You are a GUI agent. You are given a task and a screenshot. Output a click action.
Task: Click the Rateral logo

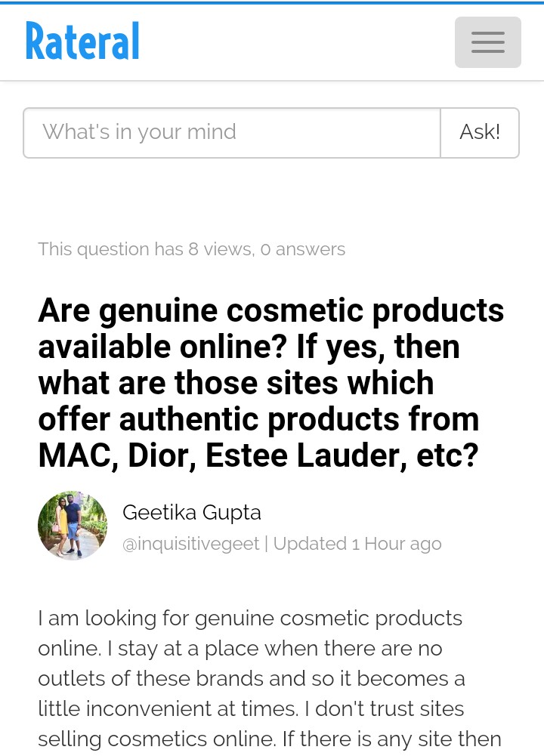coord(82,42)
